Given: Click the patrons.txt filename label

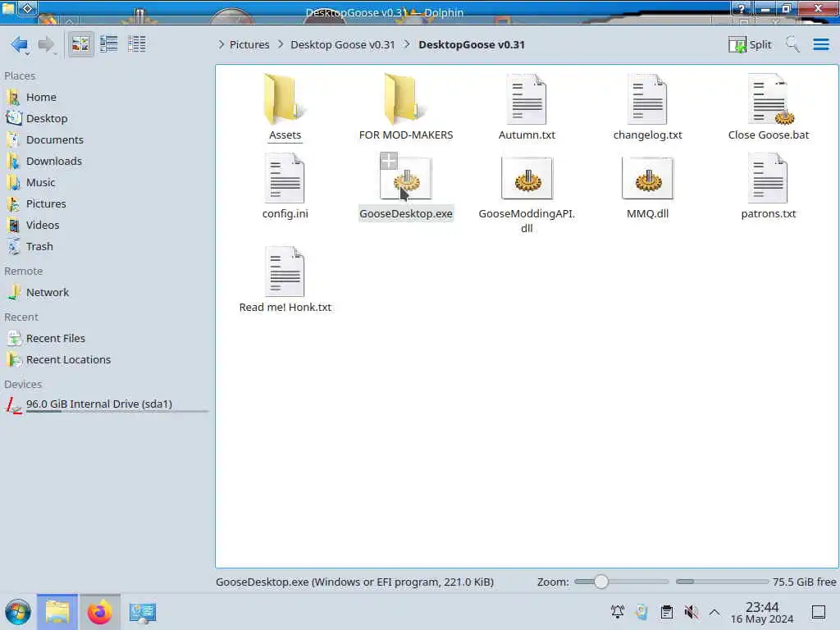Looking at the screenshot, I should tap(768, 214).
